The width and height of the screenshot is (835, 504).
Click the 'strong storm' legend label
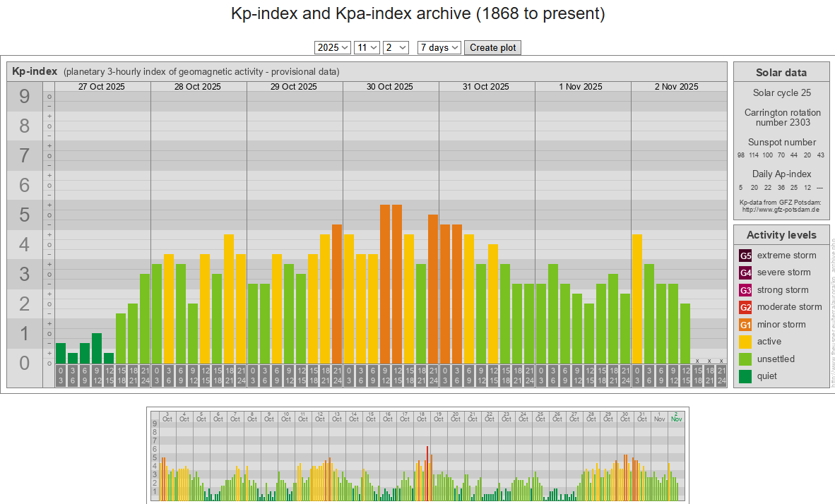783,289
